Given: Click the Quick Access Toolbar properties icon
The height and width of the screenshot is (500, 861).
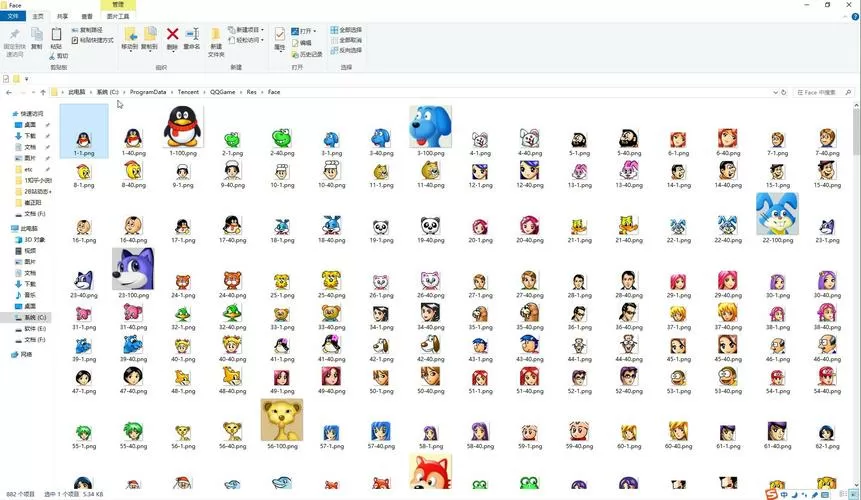Looking at the screenshot, I should (6, 79).
